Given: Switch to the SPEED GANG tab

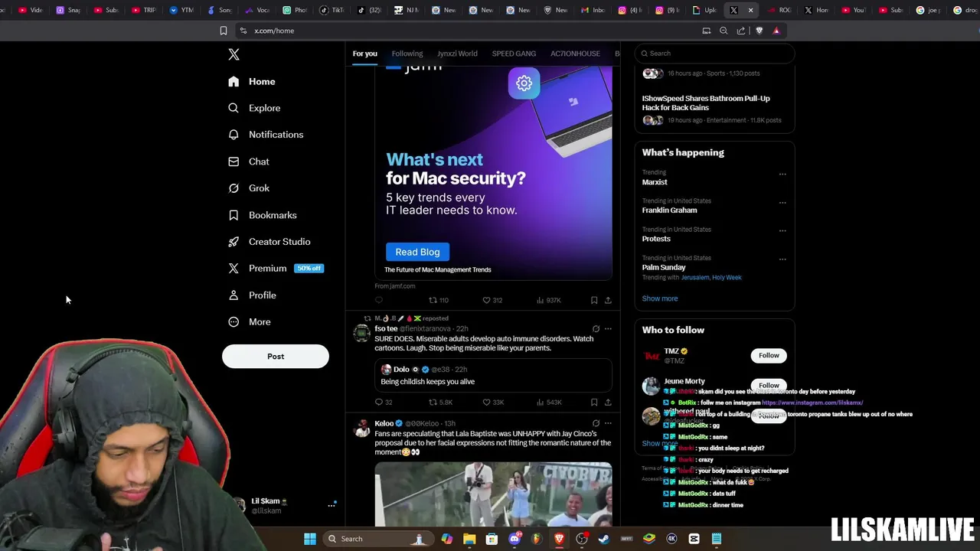Looking at the screenshot, I should click(x=514, y=54).
